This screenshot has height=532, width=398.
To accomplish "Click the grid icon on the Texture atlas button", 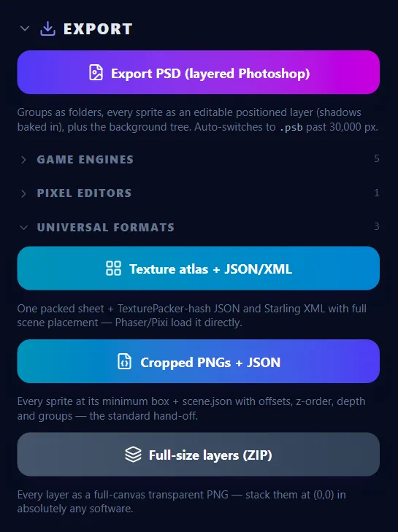I will coord(113,269).
